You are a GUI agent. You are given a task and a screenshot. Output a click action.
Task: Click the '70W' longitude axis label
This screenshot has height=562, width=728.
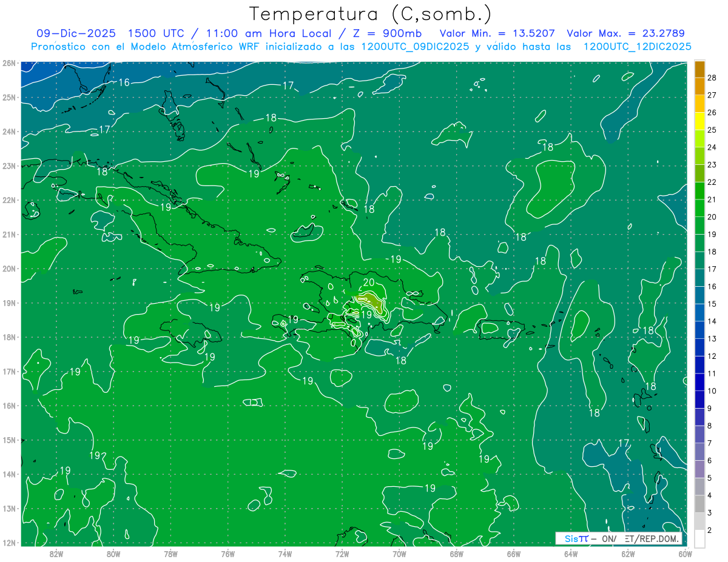[399, 553]
